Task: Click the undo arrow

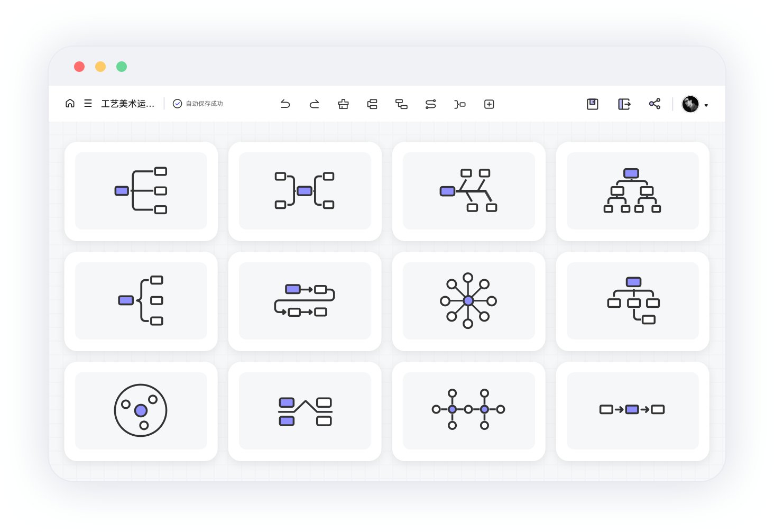Action: [285, 104]
